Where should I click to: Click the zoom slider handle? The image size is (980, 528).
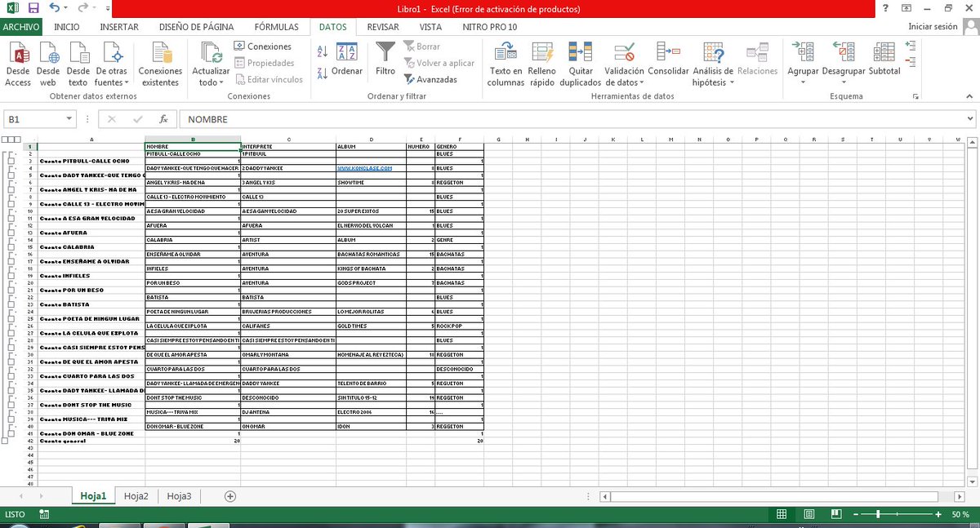pyautogui.click(x=878, y=514)
